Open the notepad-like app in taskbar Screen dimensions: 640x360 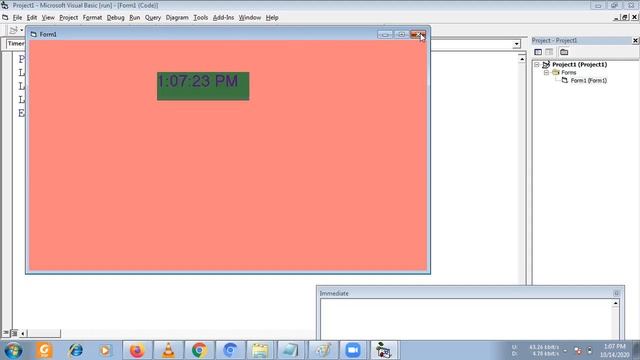tap(291, 350)
